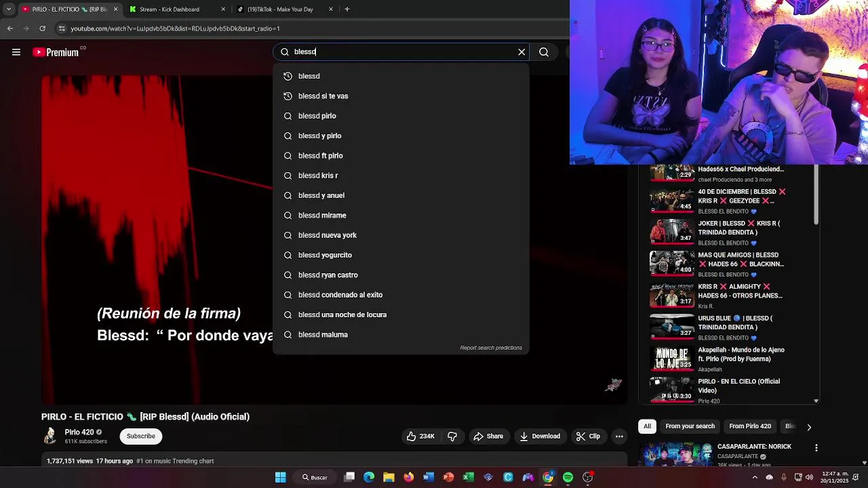Share the video
The image size is (868, 488).
pos(488,436)
